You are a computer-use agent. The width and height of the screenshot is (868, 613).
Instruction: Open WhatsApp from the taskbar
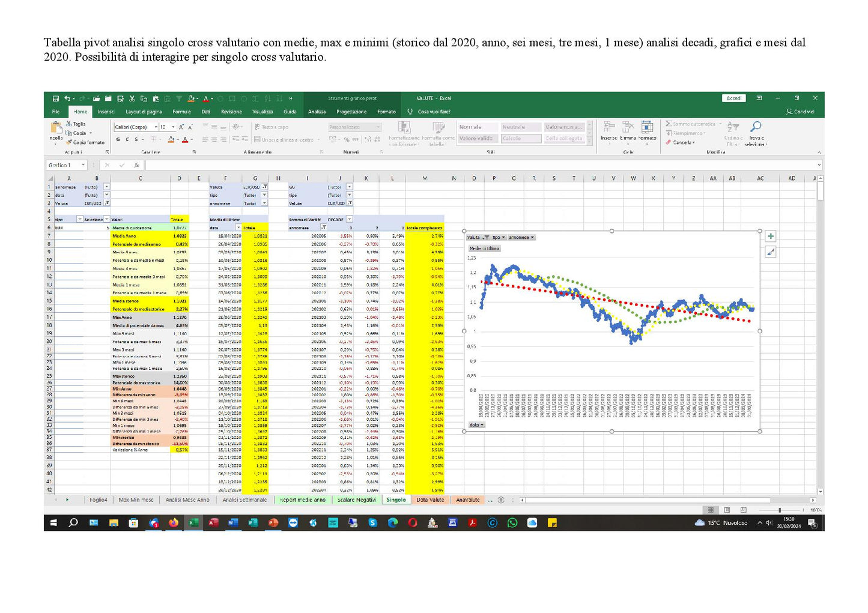coord(512,523)
